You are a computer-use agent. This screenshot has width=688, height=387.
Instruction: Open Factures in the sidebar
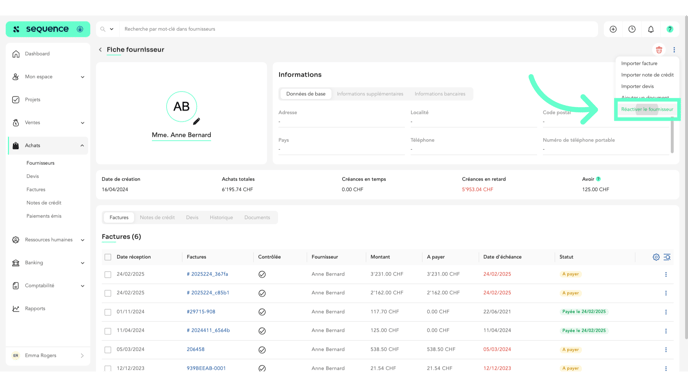pyautogui.click(x=36, y=190)
